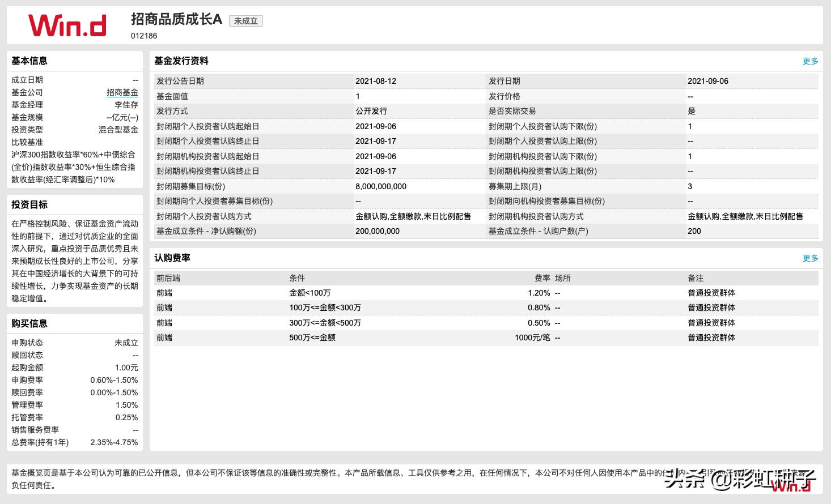Select 投资类型 value 混合型基金
Screen dimensions: 831x504
(117, 129)
